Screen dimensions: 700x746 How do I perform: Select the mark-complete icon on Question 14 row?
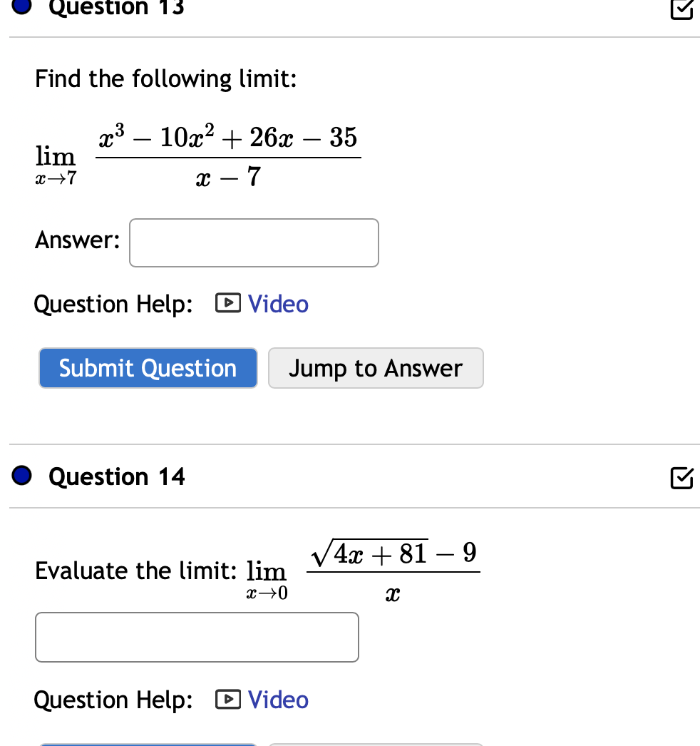681,479
